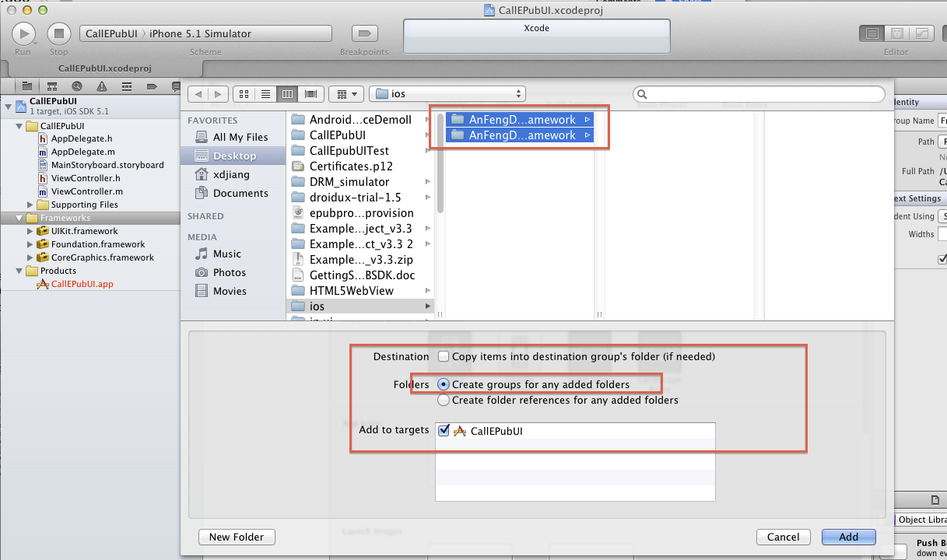Select the DRM_simulator folder

[x=360, y=181]
